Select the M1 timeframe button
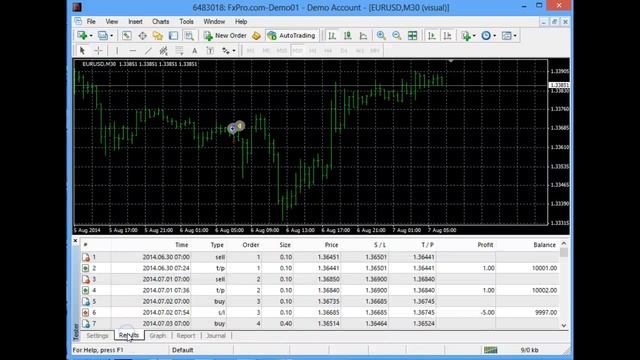 click(x=250, y=51)
